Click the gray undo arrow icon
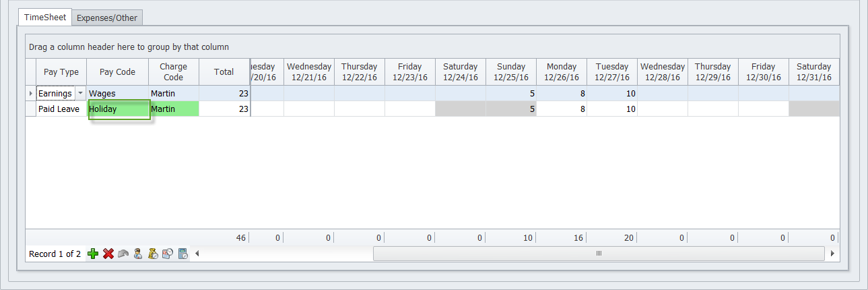Screen dimensions: 868x290 123,254
